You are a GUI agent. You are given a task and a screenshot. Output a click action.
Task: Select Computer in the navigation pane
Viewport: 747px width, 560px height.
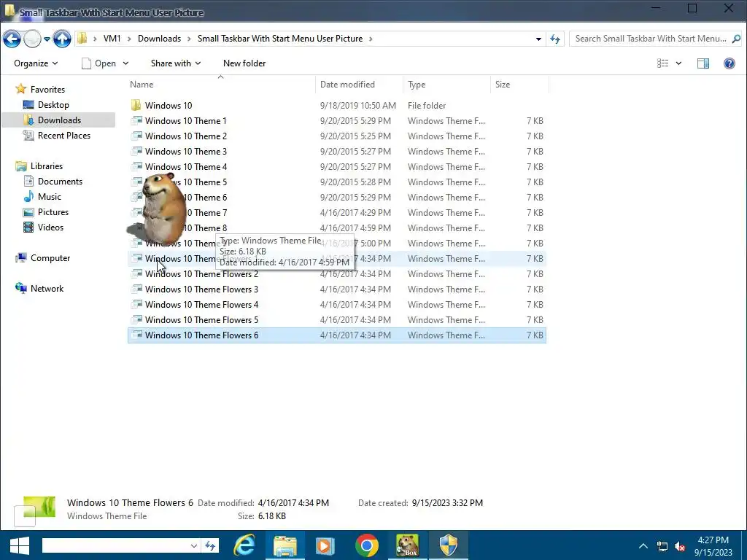[x=50, y=258]
